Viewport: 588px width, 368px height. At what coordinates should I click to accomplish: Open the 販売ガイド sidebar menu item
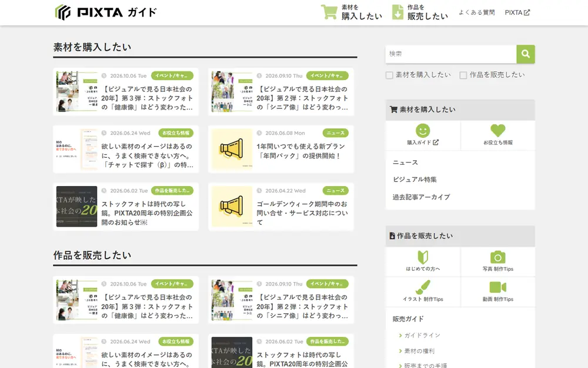(x=408, y=319)
